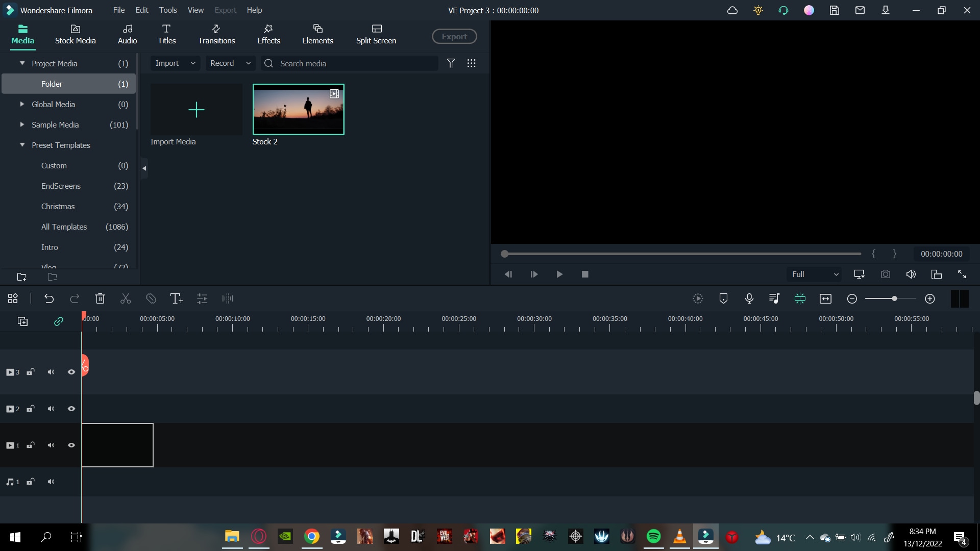
Task: Toggle visibility of Video Track 1
Action: 71,445
